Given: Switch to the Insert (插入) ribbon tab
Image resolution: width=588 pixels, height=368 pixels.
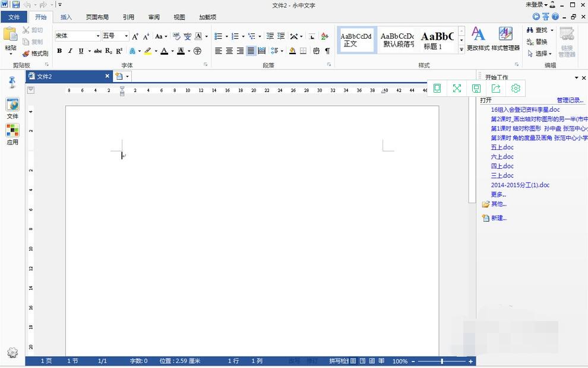Looking at the screenshot, I should coord(66,17).
